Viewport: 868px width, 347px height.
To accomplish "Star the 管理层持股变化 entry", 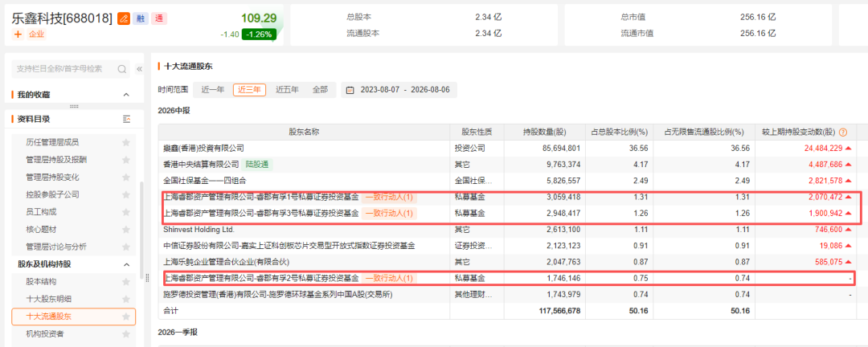I will click(126, 177).
